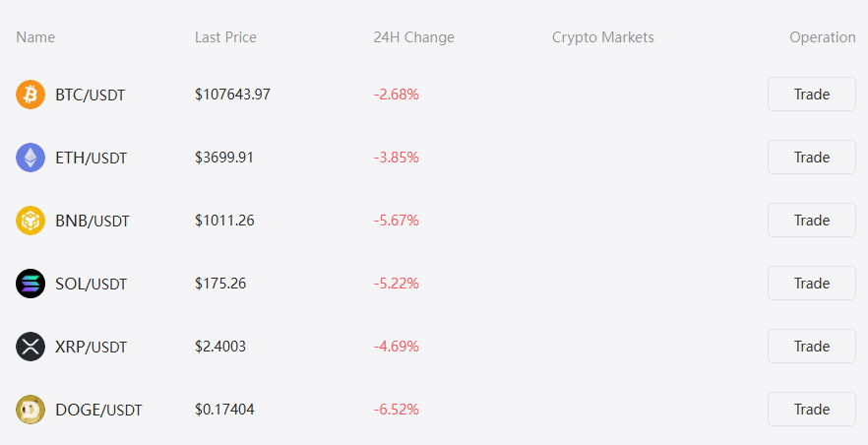Screen dimensions: 868x445
Task: Click the Crypto Markets column header
Action: pyautogui.click(x=602, y=37)
